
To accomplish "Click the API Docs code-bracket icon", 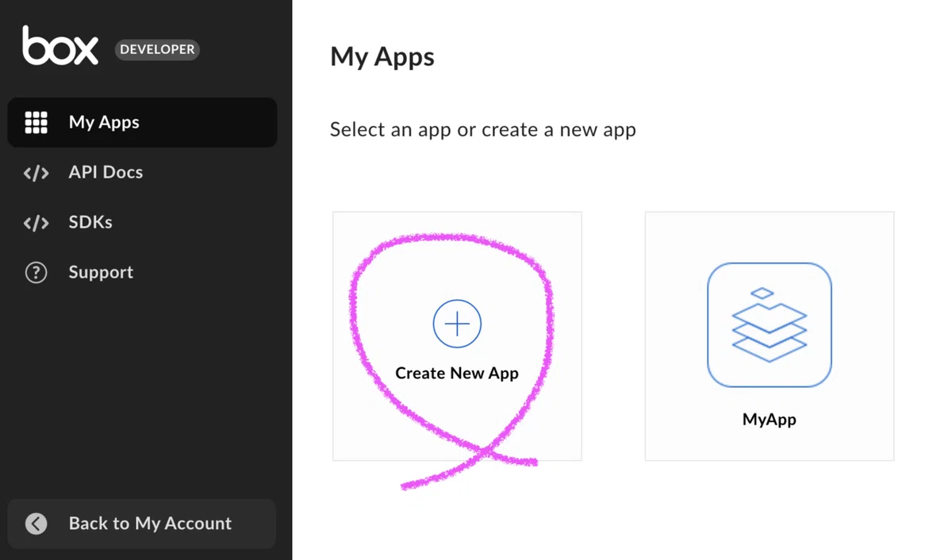I will click(36, 172).
